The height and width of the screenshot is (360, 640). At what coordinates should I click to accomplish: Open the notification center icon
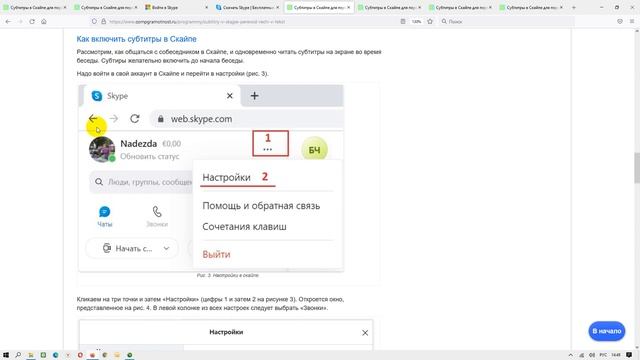[x=629, y=355]
